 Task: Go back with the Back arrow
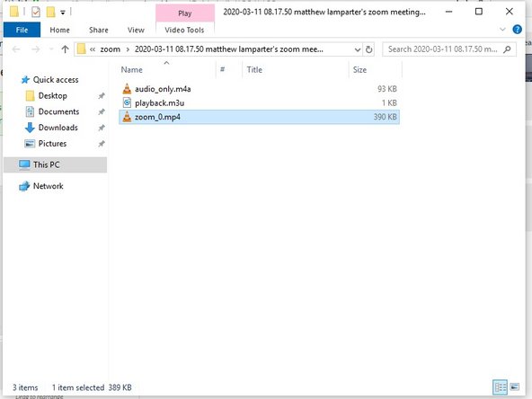point(16,49)
